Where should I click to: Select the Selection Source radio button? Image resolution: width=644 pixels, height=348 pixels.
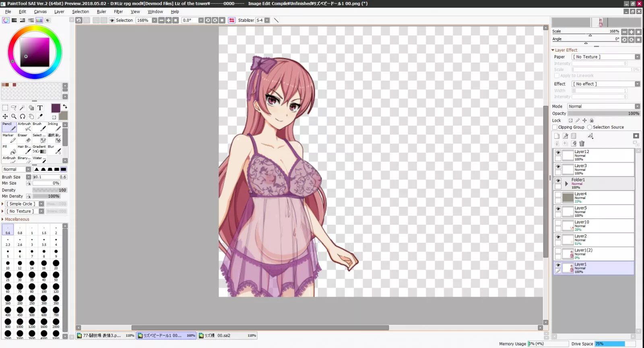590,127
